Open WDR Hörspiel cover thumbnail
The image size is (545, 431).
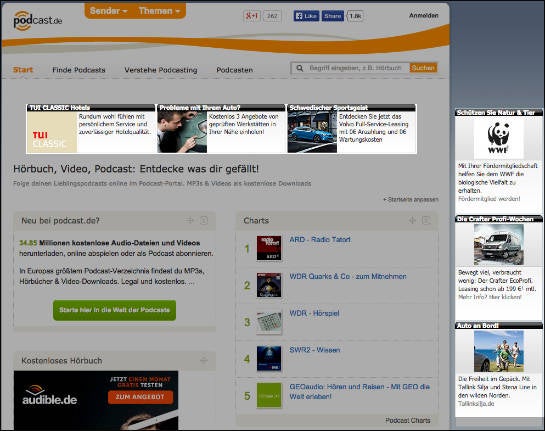(x=269, y=322)
